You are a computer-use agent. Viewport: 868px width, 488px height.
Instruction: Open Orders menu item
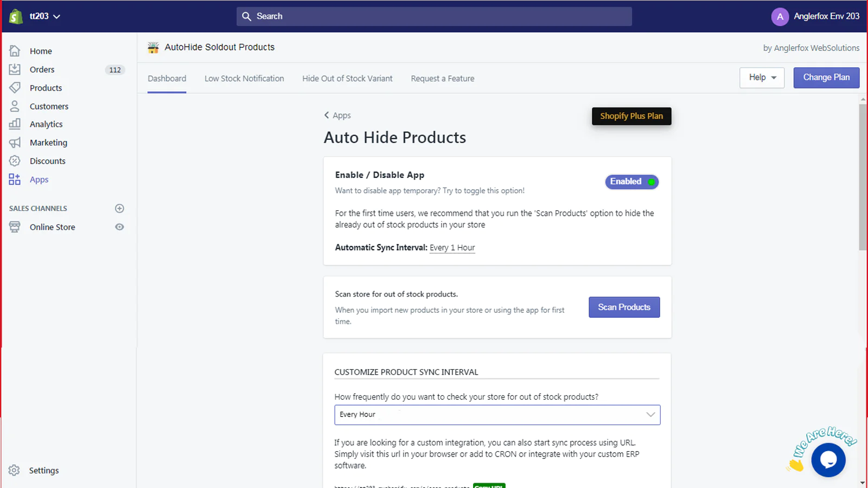click(x=42, y=69)
